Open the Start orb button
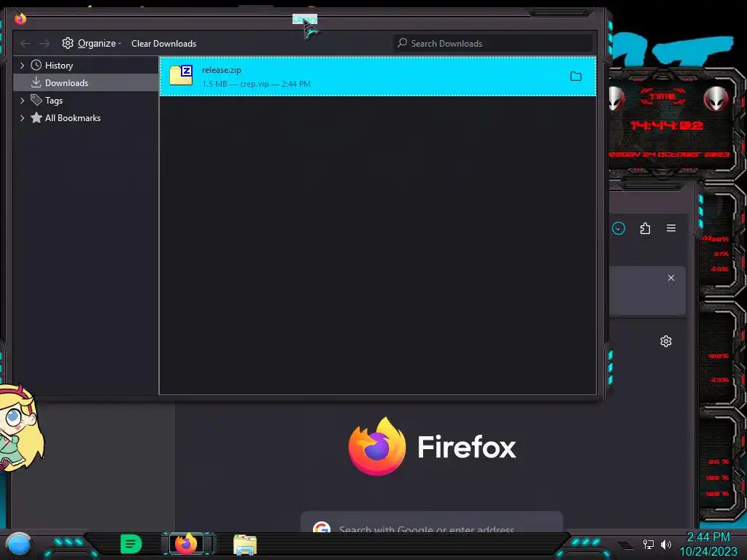Image resolution: width=747 pixels, height=560 pixels. (x=18, y=544)
